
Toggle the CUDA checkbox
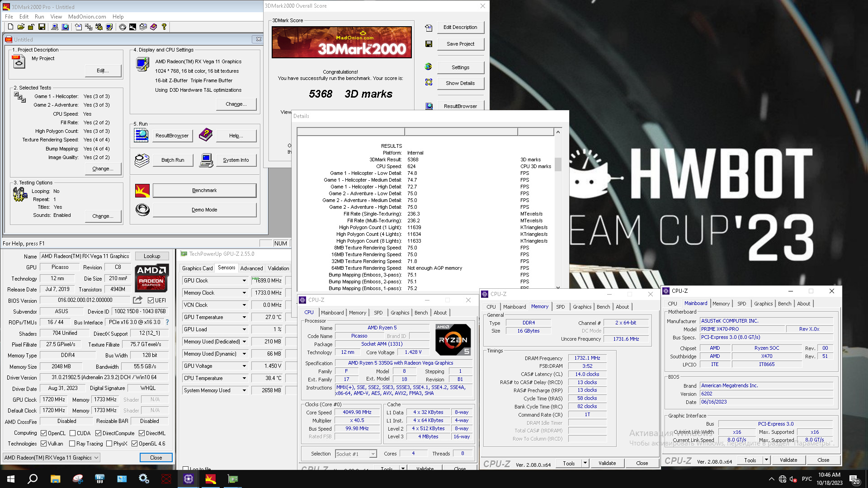(72, 433)
